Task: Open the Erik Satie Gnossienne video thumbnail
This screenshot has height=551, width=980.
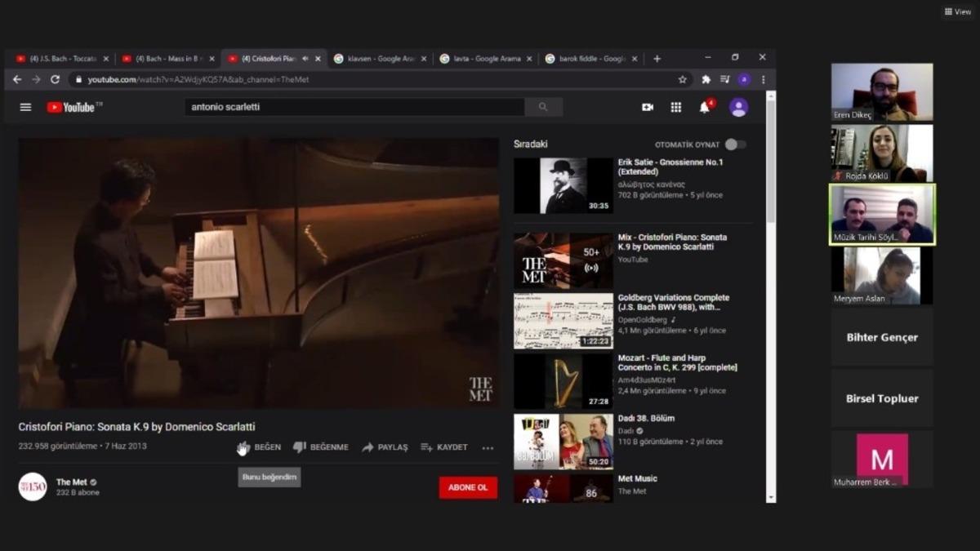Action: 563,184
